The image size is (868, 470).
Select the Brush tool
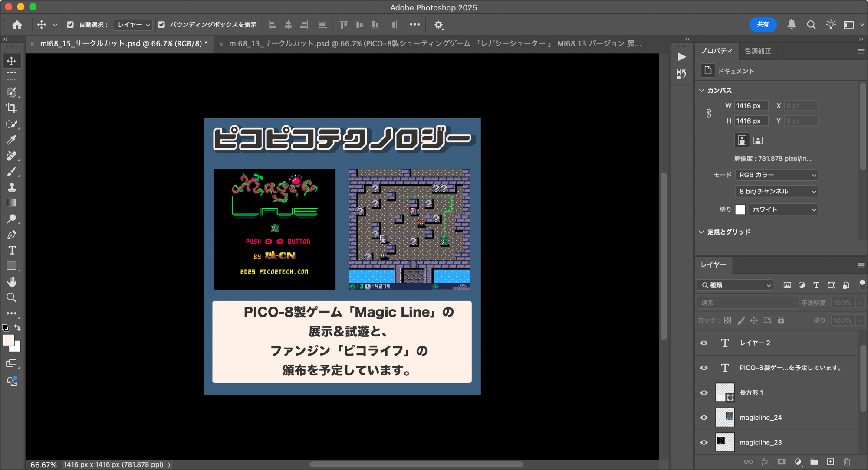tap(12, 172)
